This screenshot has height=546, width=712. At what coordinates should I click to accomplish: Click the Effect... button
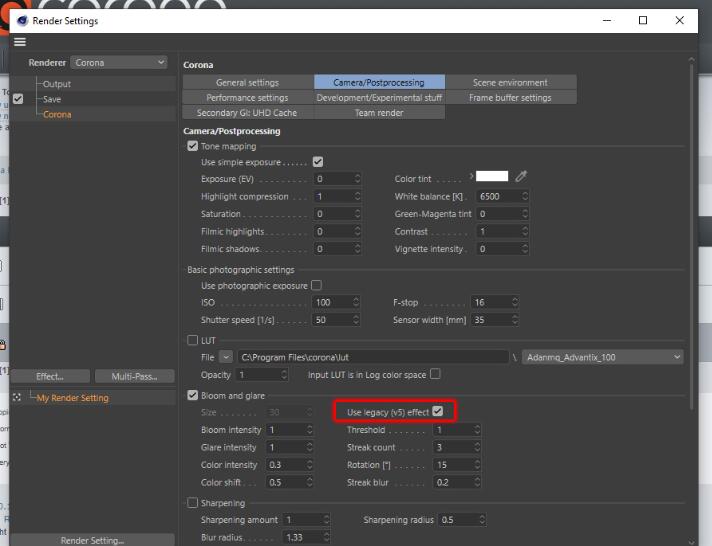click(x=50, y=376)
